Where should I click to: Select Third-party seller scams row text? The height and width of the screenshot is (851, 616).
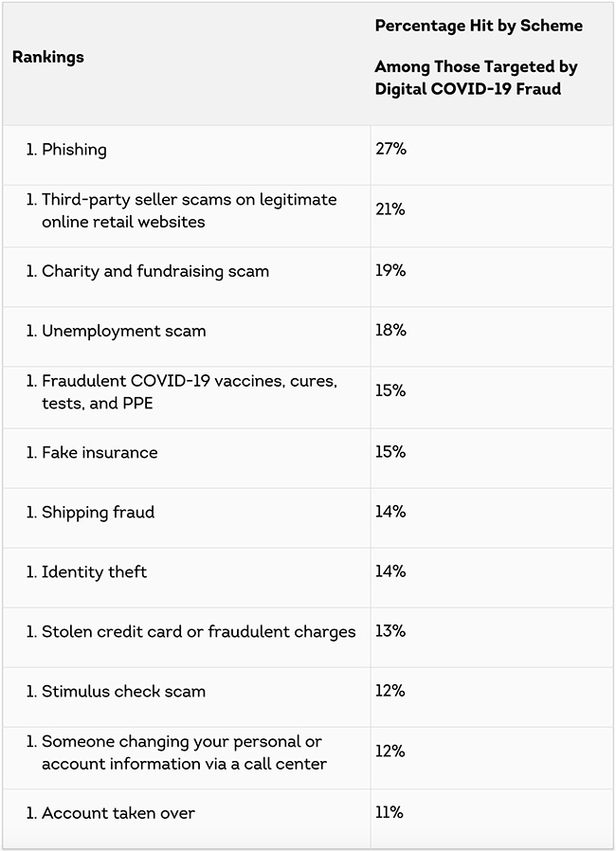189,210
